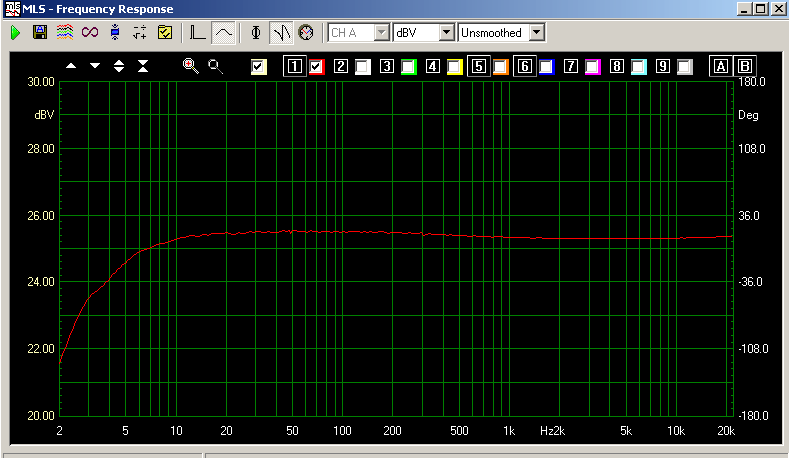
Task: Select overlay number 3 button
Action: (386, 66)
